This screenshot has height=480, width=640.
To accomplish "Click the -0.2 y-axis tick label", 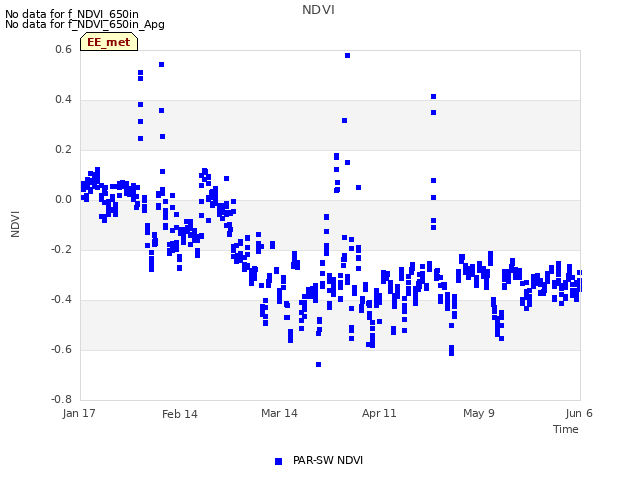I will click(x=61, y=249).
